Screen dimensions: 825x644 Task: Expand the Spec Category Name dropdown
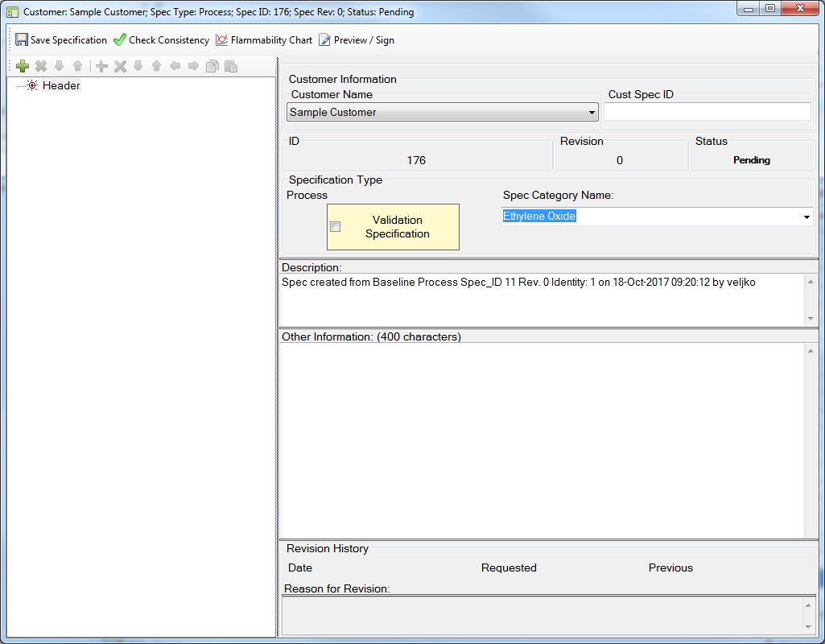(x=806, y=217)
